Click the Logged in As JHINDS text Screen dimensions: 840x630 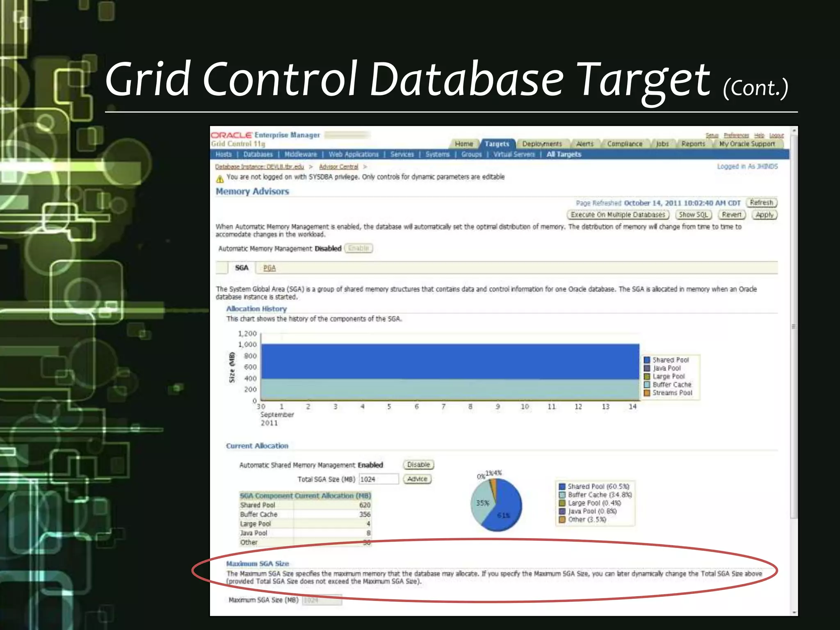747,167
